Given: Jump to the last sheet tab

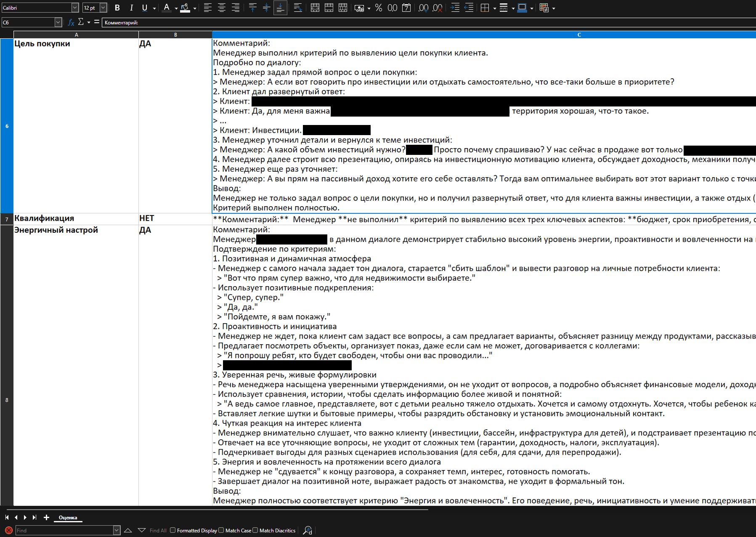Looking at the screenshot, I should pos(34,518).
